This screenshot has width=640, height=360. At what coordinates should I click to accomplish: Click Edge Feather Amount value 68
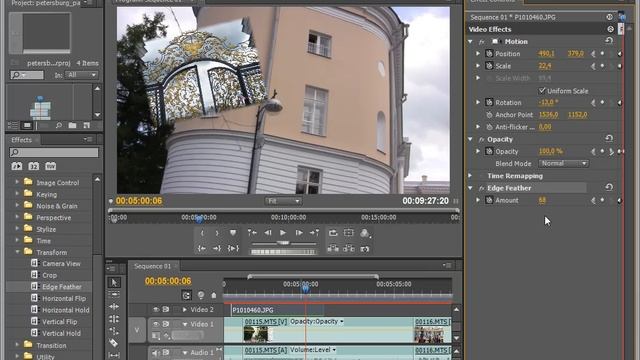(x=542, y=200)
